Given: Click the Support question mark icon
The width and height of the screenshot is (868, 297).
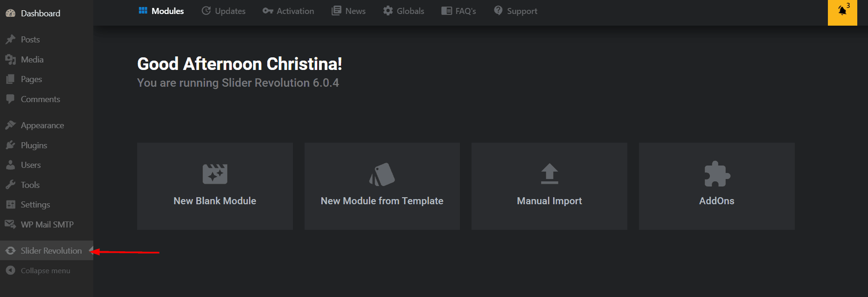Looking at the screenshot, I should coord(498,10).
